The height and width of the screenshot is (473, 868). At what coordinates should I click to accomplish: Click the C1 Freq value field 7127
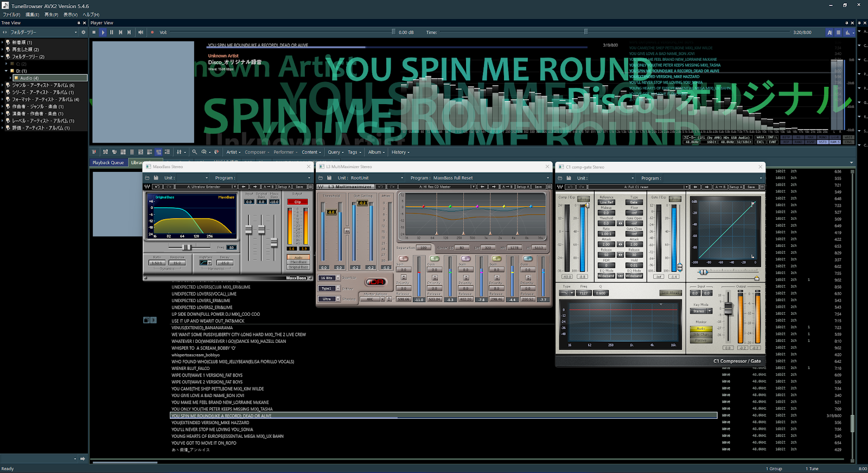(x=584, y=293)
